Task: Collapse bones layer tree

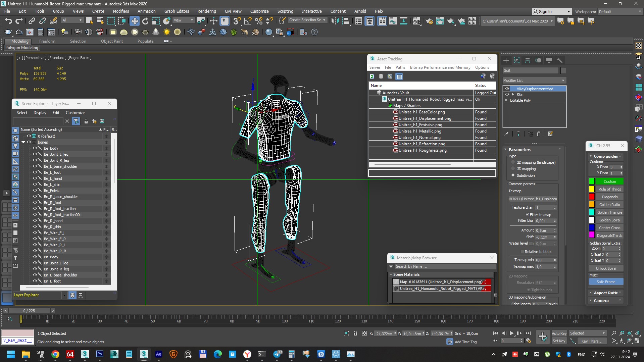Action: [x=23, y=142]
